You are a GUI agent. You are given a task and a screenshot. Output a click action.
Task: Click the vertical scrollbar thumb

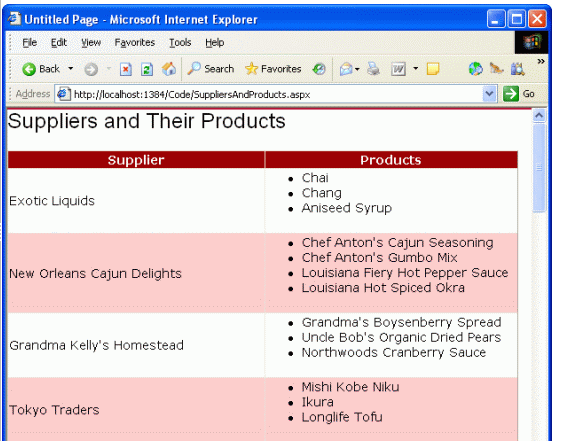pyautogui.click(x=539, y=168)
